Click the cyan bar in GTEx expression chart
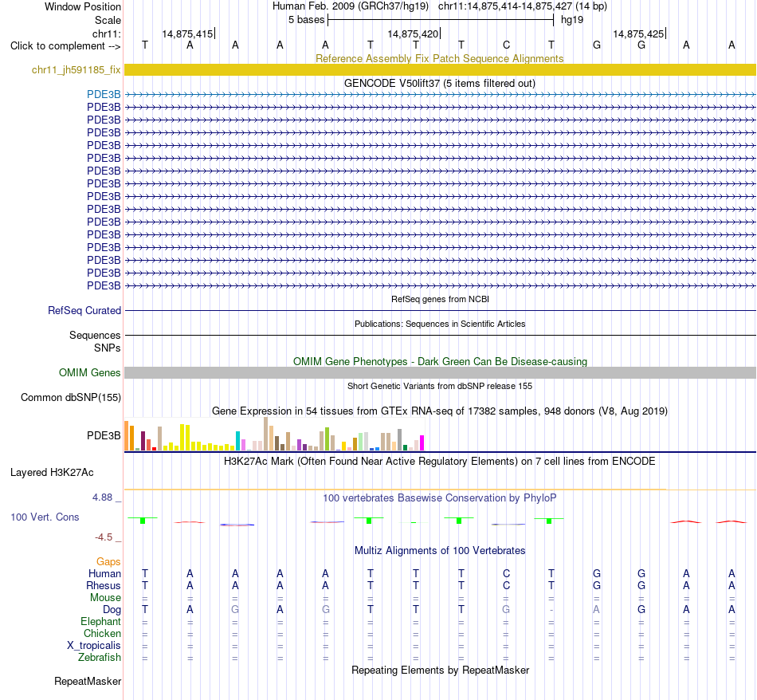757x700 pixels. click(x=237, y=441)
